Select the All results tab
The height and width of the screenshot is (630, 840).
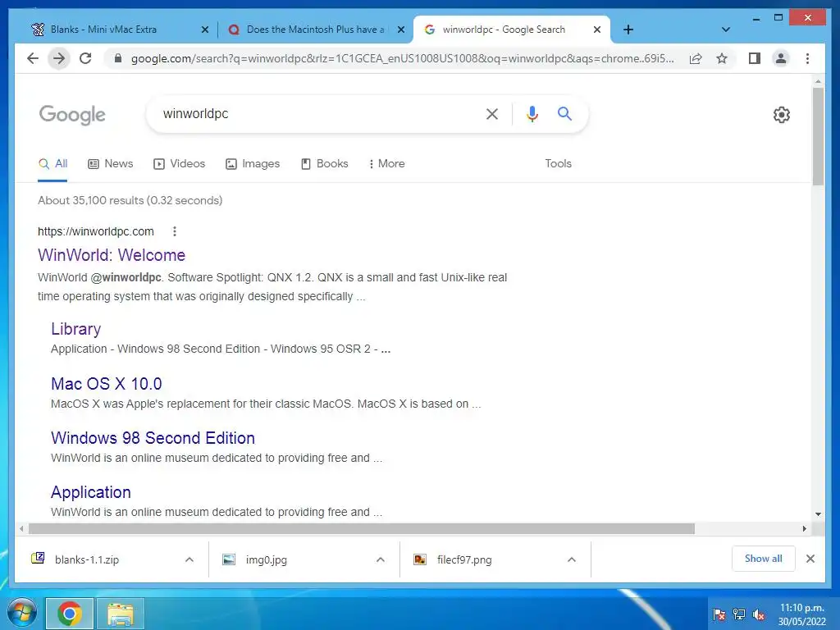pyautogui.click(x=52, y=163)
